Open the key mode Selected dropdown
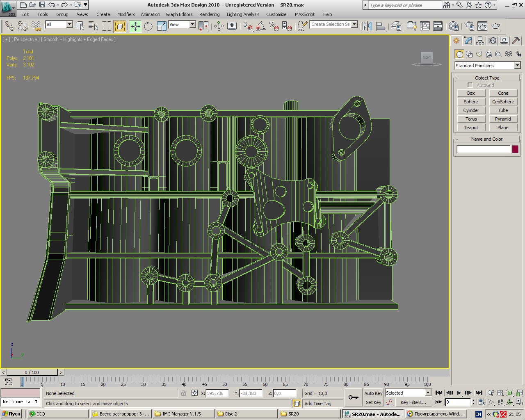The image size is (525, 420). pyautogui.click(x=428, y=393)
